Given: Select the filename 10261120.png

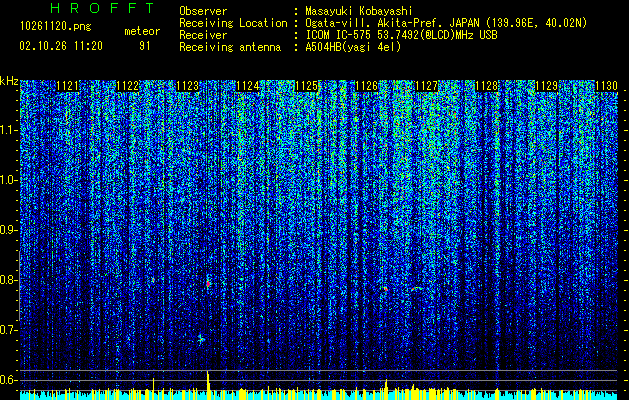Looking at the screenshot, I should coord(56,27).
